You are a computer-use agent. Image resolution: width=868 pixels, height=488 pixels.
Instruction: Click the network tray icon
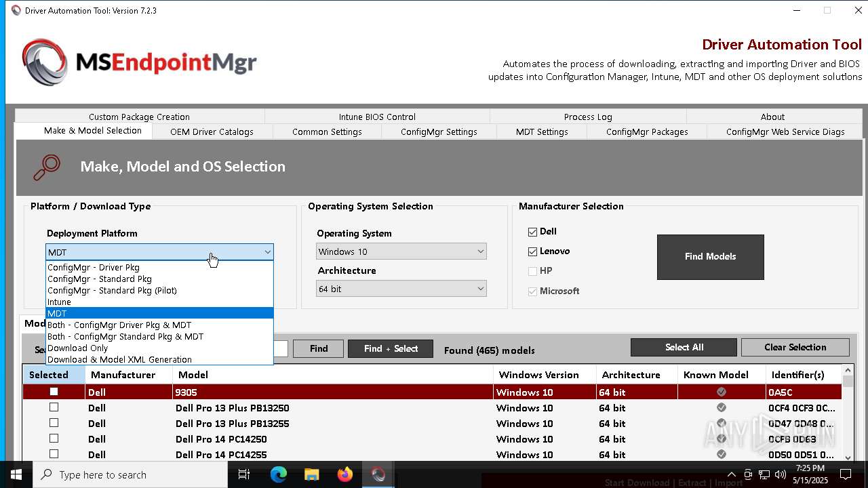pos(764,474)
